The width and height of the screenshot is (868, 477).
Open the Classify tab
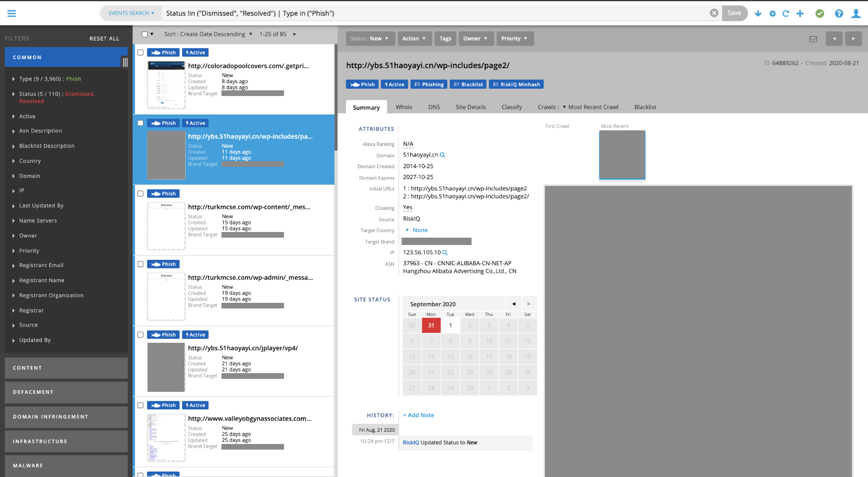512,107
